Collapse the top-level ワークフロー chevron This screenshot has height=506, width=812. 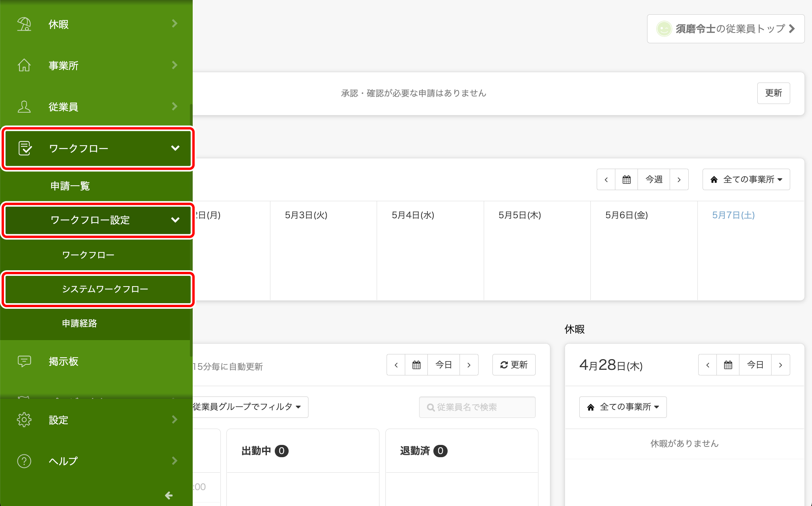[175, 148]
